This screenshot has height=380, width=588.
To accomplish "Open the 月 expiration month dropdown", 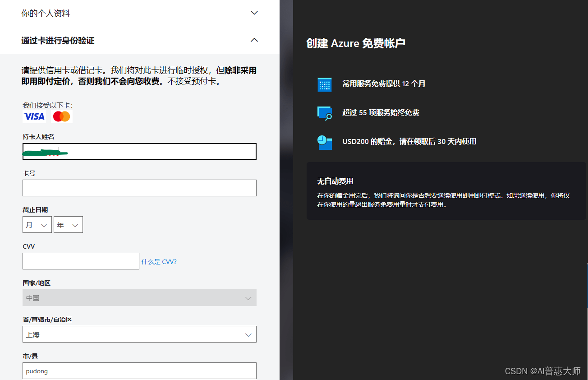I will (x=37, y=225).
